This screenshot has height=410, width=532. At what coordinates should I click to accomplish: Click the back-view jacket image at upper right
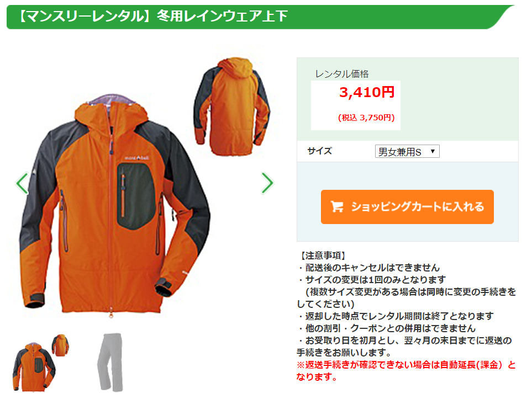coord(231,107)
